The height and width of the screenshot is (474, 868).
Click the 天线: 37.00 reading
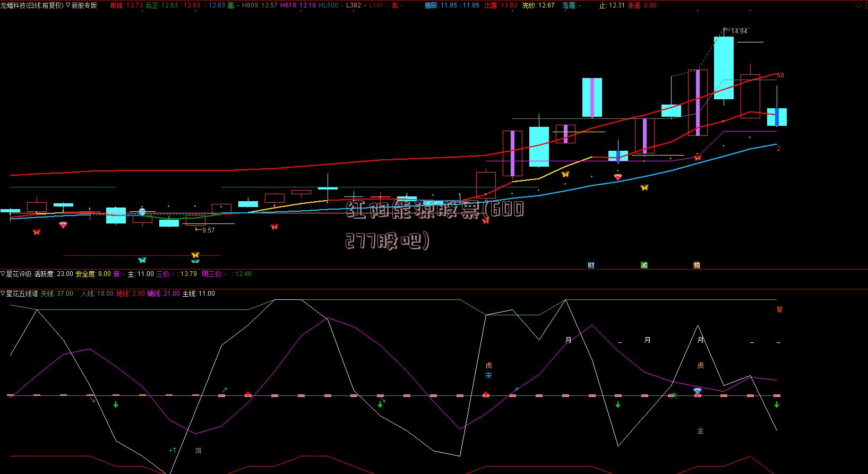57,294
